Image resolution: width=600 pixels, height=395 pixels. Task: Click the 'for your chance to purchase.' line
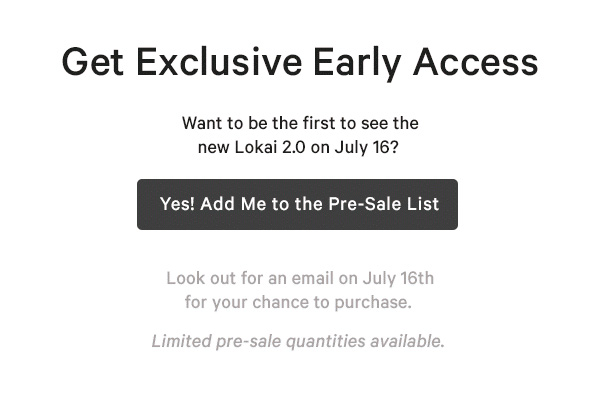coord(298,302)
